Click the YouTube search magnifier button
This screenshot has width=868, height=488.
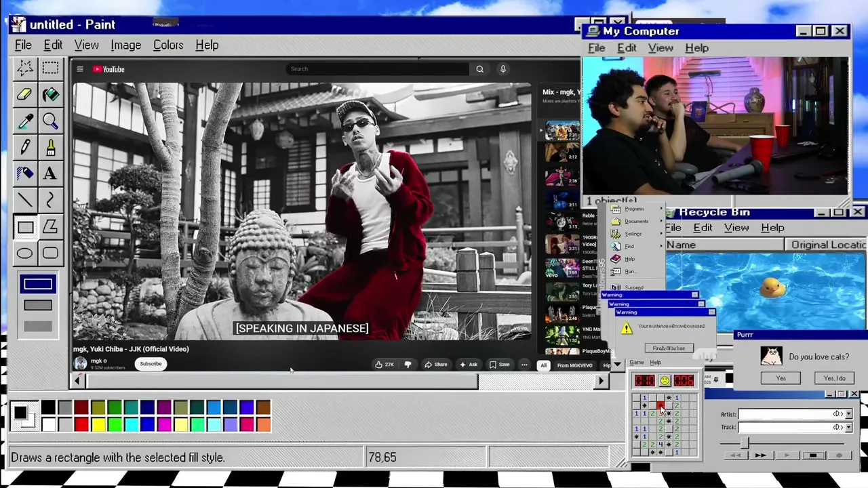pyautogui.click(x=479, y=69)
